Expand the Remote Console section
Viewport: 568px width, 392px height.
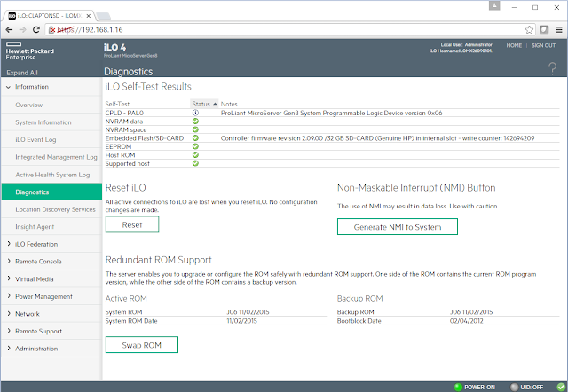tap(9, 261)
